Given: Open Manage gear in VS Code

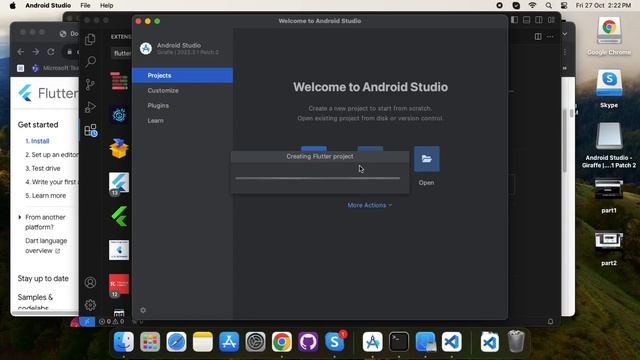Looking at the screenshot, I should 90,305.
